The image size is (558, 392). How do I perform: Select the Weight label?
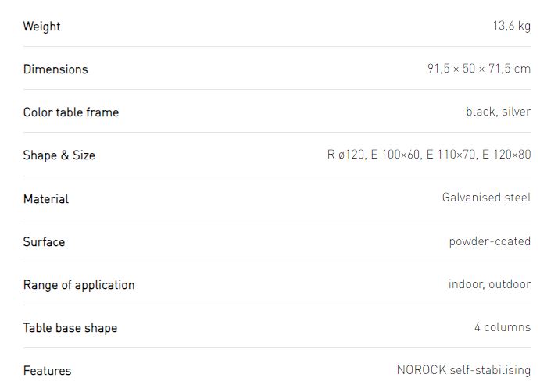click(41, 27)
